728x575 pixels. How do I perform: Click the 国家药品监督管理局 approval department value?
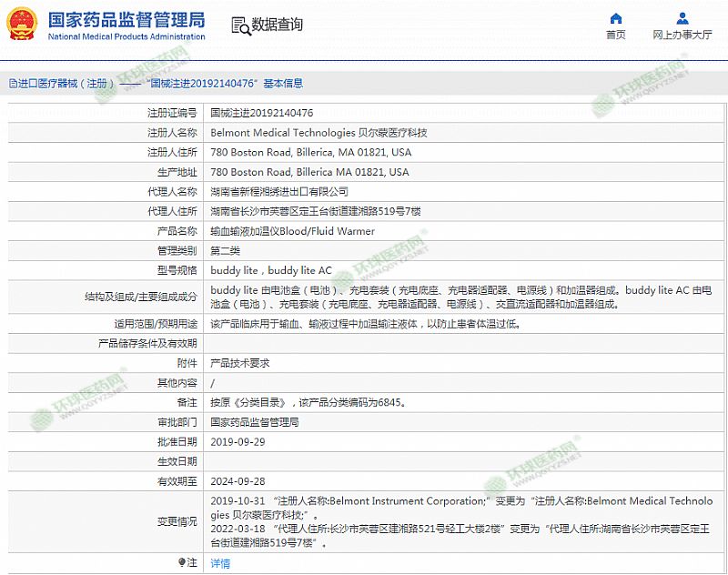pos(255,422)
